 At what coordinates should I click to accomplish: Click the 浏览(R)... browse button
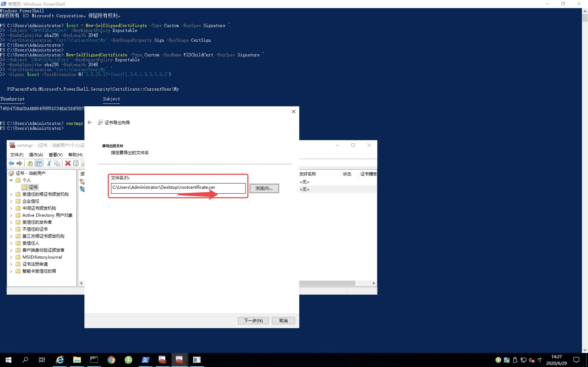tap(264, 188)
